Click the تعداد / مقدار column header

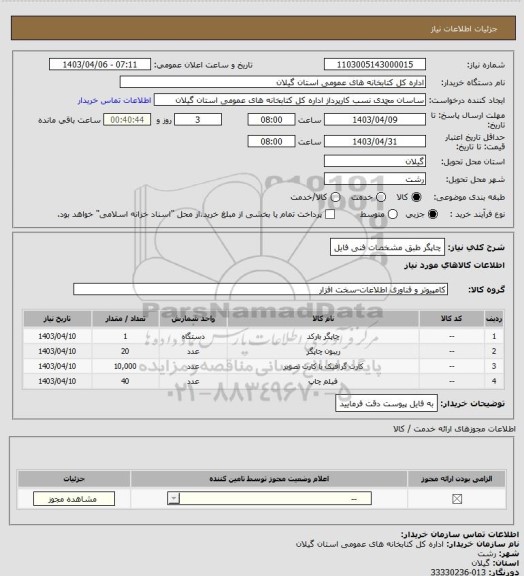(125, 319)
